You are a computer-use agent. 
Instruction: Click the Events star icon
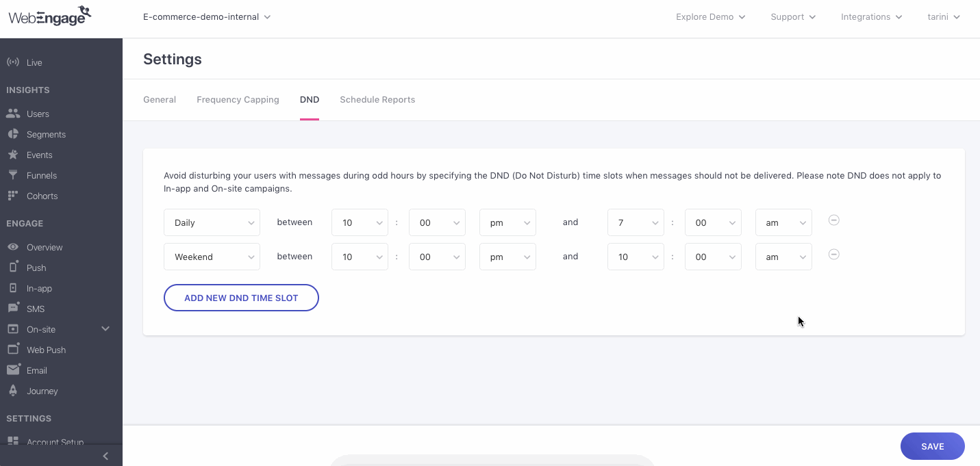point(13,155)
